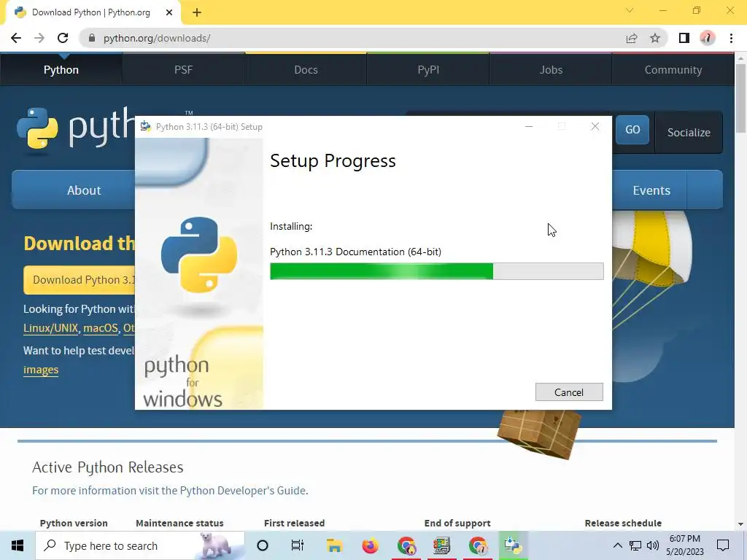Image resolution: width=747 pixels, height=560 pixels.
Task: Open the PyPI navigation tab
Action: [428, 69]
